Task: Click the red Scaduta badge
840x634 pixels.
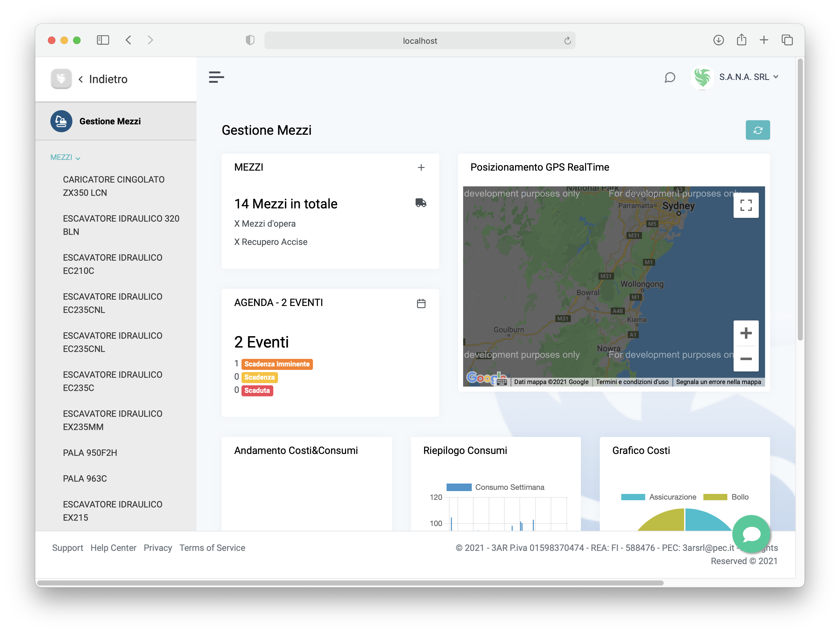Action: tap(257, 390)
